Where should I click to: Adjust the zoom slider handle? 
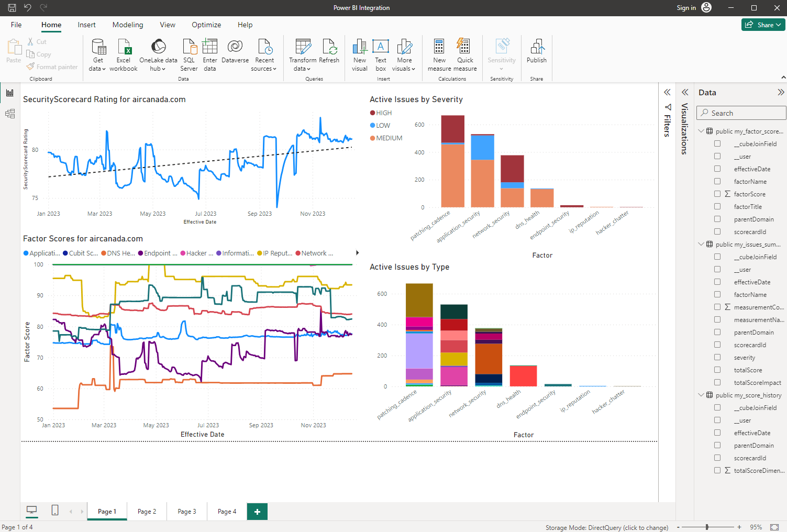707,527
